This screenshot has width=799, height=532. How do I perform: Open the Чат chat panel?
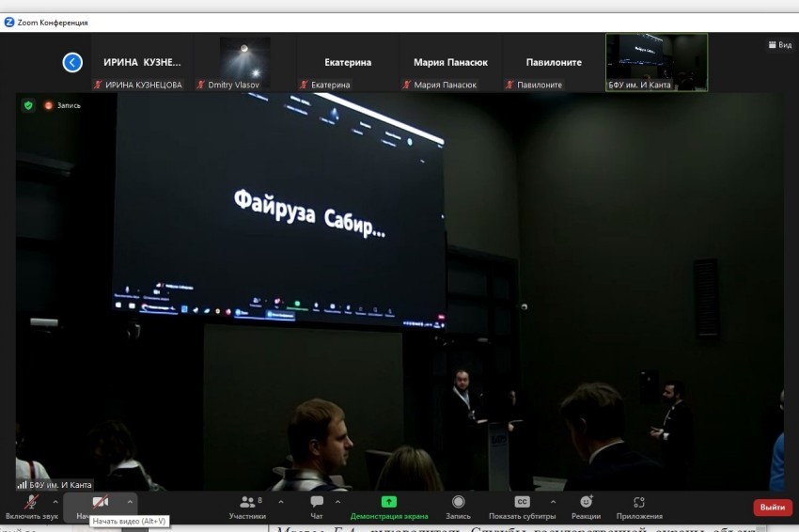click(317, 507)
